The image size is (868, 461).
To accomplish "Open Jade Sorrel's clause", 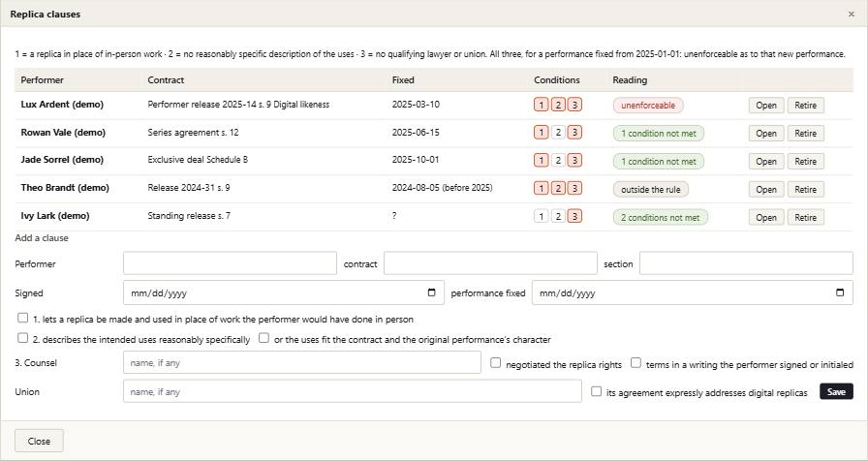I will tap(766, 162).
